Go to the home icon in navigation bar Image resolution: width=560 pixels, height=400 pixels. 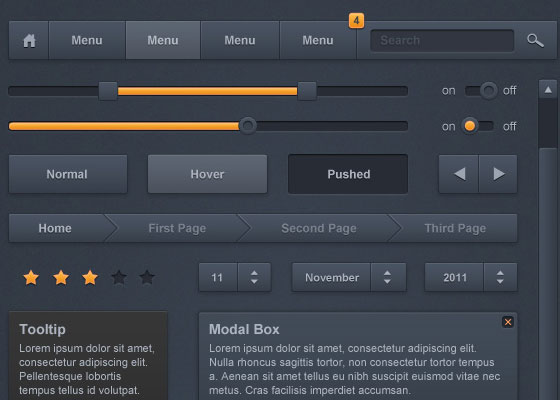coord(29,40)
